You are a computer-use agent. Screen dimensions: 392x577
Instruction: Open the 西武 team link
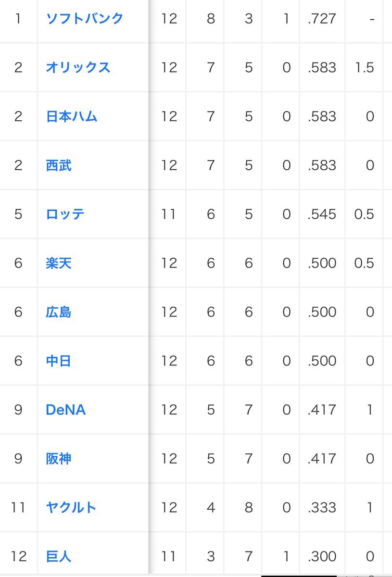pyautogui.click(x=59, y=165)
